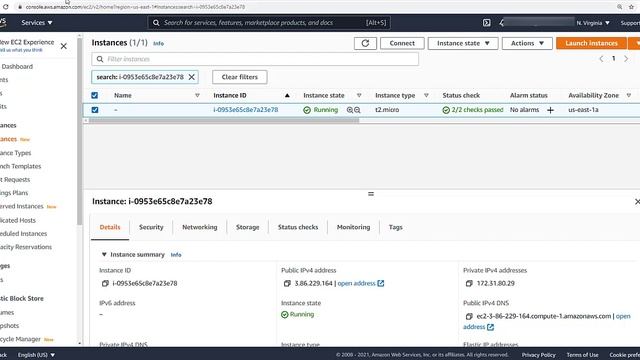Click the browser zoom magnifier icon
The height and width of the screenshot is (360, 640).
point(620,7)
